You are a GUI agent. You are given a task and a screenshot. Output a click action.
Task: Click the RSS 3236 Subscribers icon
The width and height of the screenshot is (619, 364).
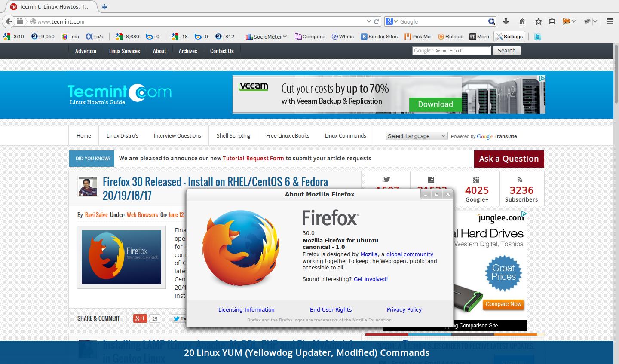pos(520,180)
